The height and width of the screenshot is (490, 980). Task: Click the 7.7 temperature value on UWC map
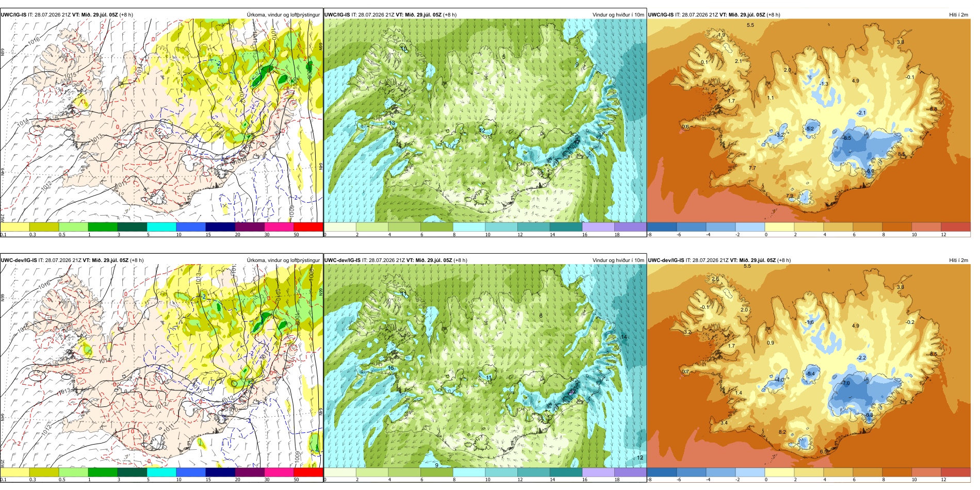coord(752,168)
